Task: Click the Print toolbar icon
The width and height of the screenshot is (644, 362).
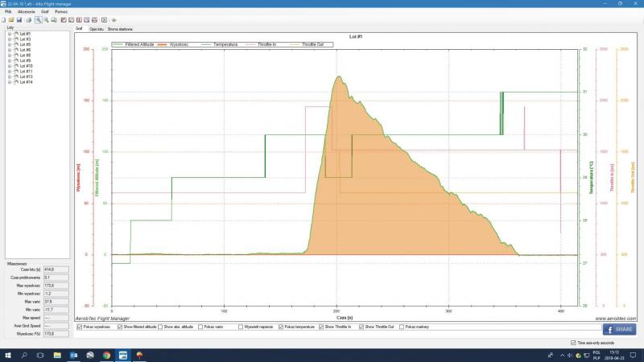Action: coord(27,20)
